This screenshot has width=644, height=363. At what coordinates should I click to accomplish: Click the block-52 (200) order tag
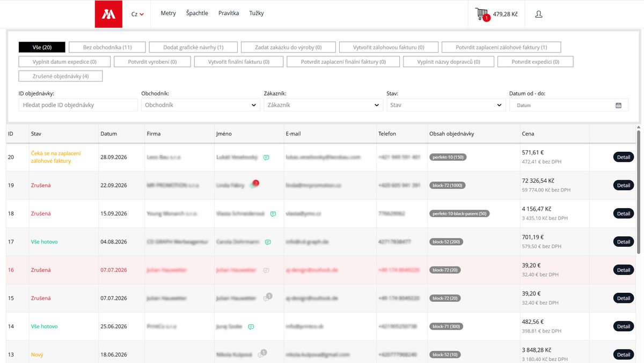pos(446,242)
